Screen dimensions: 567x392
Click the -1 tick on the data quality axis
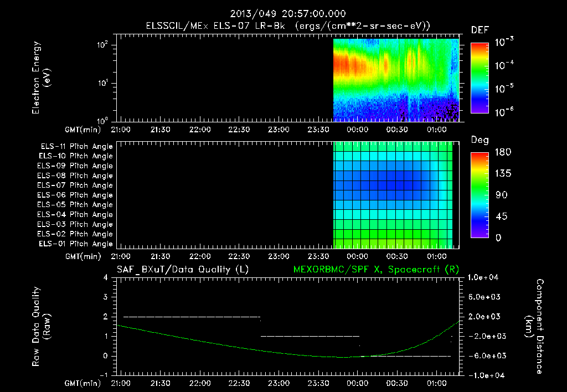click(x=104, y=375)
